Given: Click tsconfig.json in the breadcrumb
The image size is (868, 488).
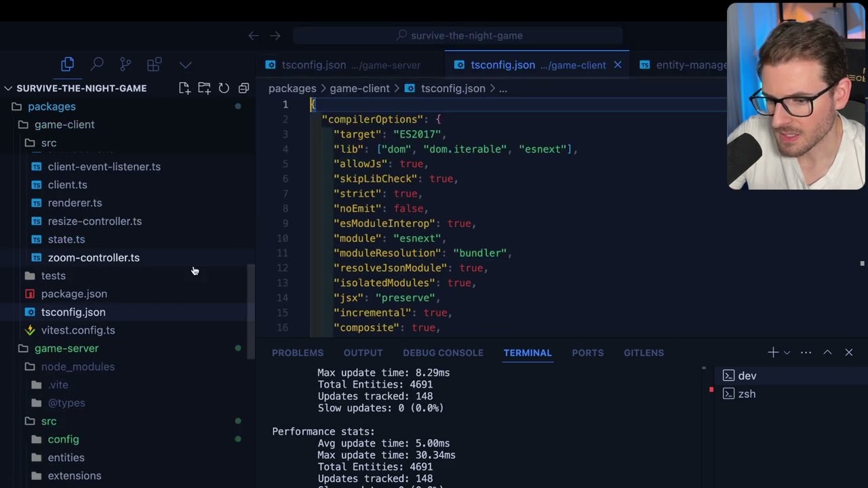Looking at the screenshot, I should (453, 88).
